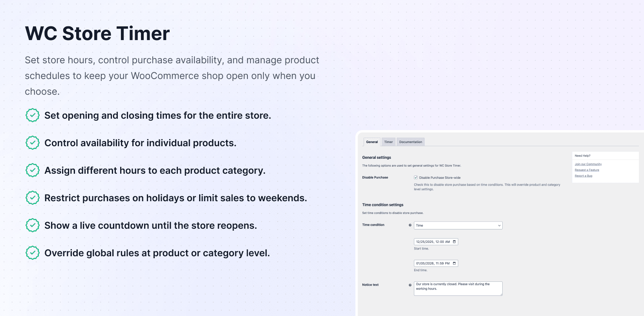
Task: Click the End time date field
Action: point(433,263)
